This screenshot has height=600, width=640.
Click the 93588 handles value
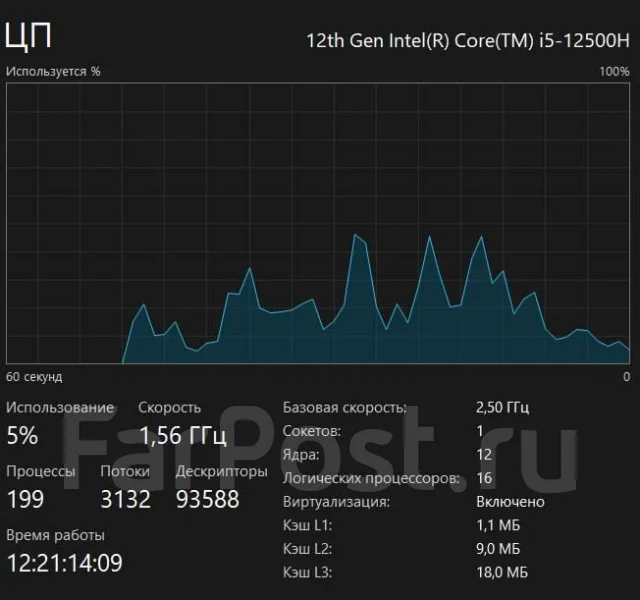(x=207, y=499)
